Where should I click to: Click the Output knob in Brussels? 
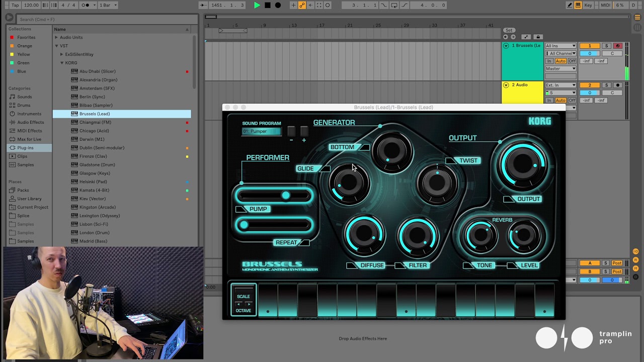[x=522, y=164]
